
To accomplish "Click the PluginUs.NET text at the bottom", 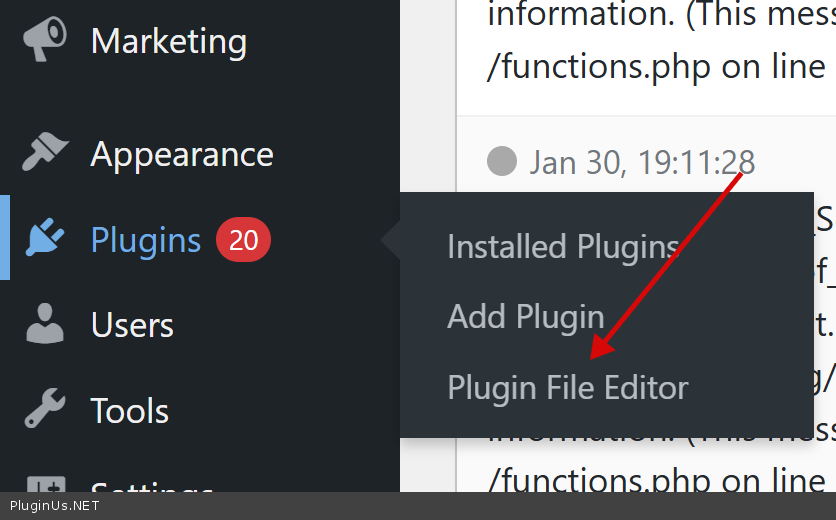I will click(x=55, y=506).
